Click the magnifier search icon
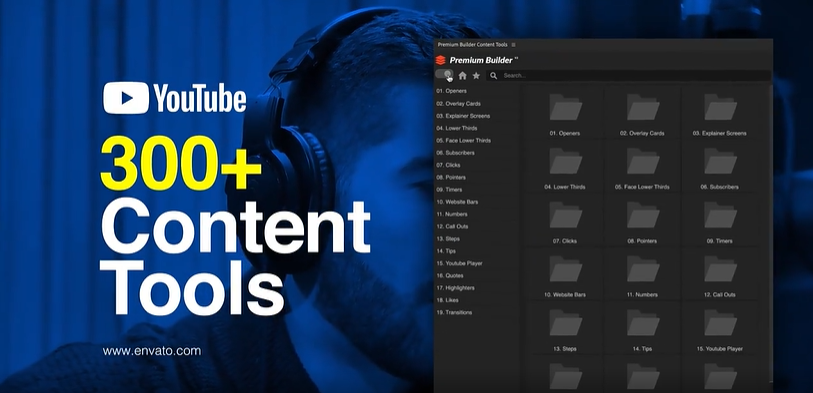 pyautogui.click(x=494, y=76)
